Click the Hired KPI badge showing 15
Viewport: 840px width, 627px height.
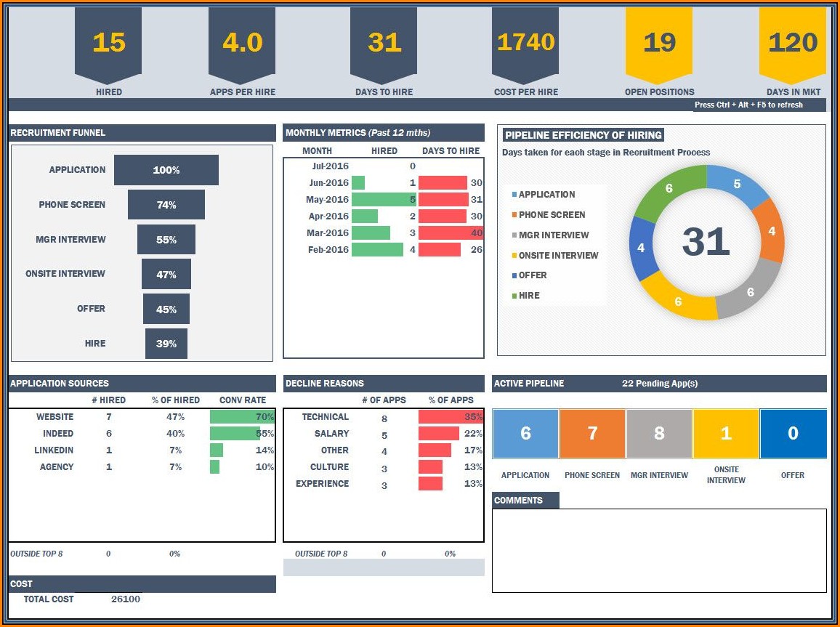point(108,44)
